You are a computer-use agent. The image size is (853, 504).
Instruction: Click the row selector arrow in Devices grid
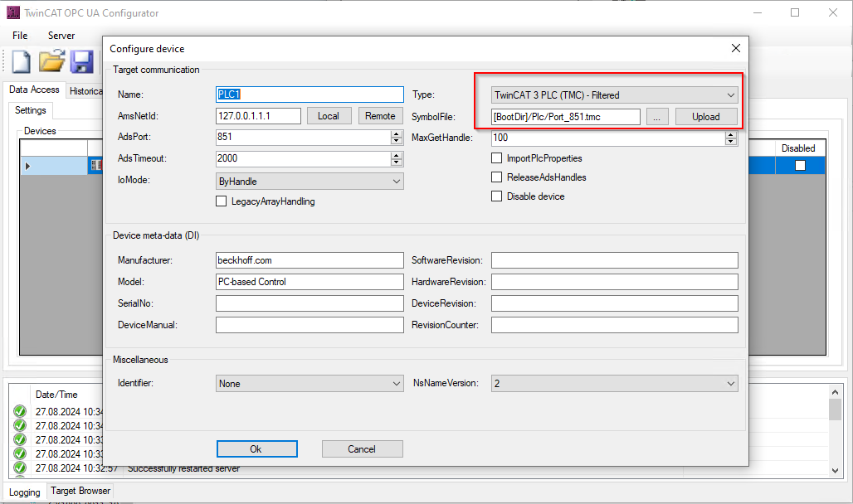pos(27,167)
